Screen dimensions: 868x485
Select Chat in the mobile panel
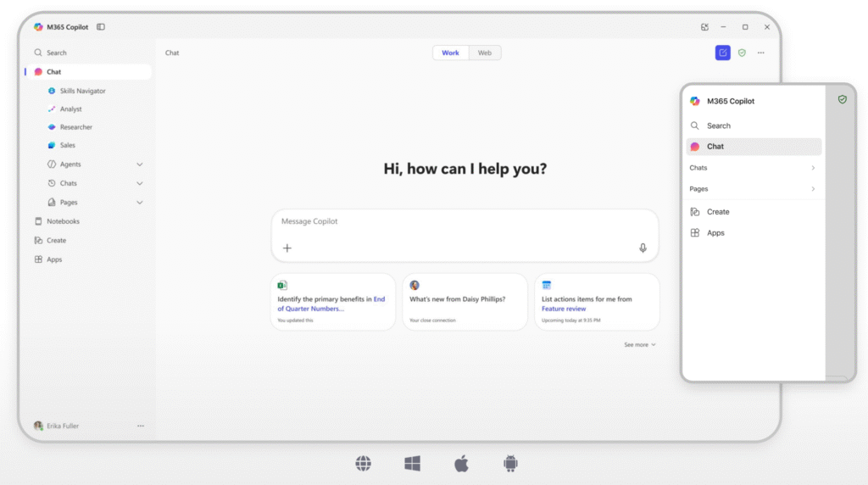754,147
